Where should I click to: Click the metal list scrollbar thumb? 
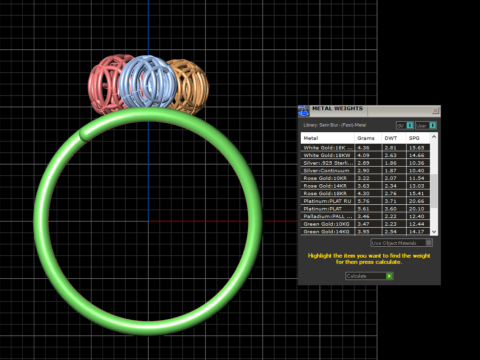tap(434, 191)
